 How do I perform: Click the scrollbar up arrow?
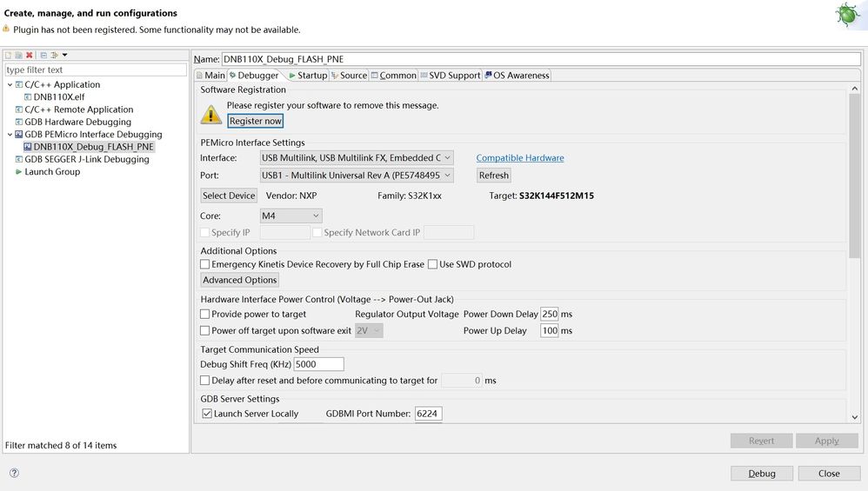pos(854,89)
